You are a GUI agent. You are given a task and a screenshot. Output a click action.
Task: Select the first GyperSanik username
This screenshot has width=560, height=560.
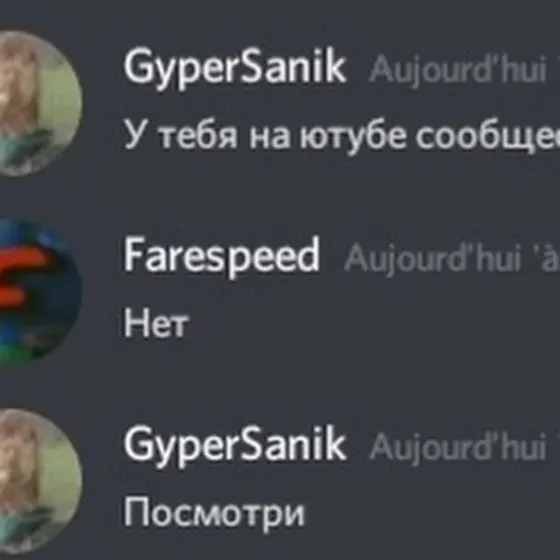[235, 68]
